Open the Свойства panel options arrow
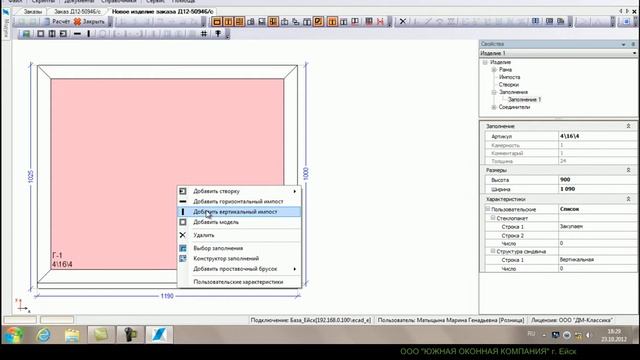Viewport: 640px width, 360px height. point(624,44)
